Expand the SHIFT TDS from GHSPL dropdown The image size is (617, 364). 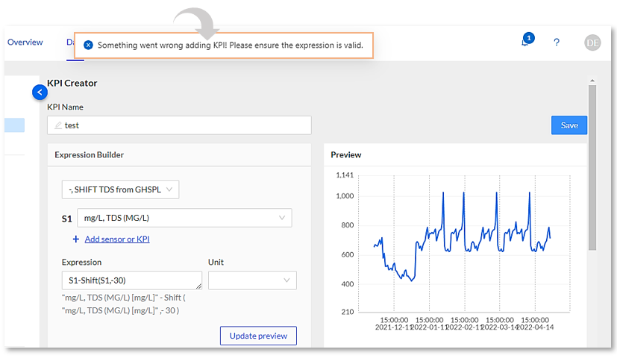[120, 189]
